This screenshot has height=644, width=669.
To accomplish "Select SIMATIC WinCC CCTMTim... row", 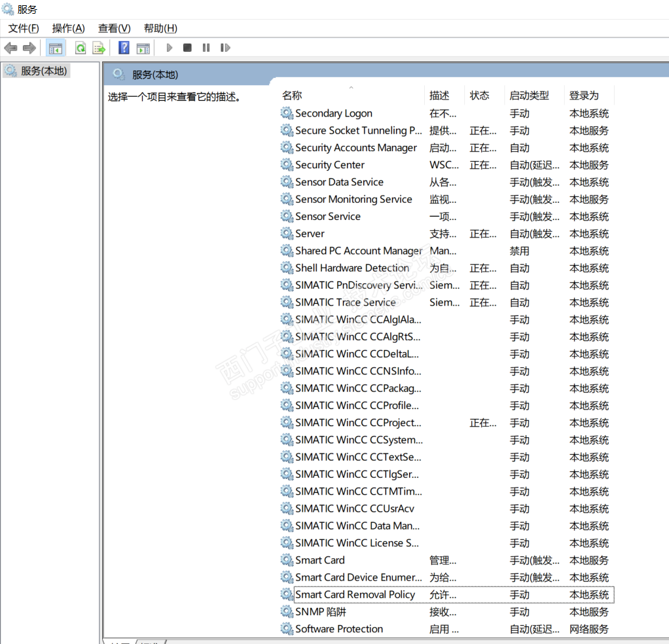I will [x=446, y=492].
